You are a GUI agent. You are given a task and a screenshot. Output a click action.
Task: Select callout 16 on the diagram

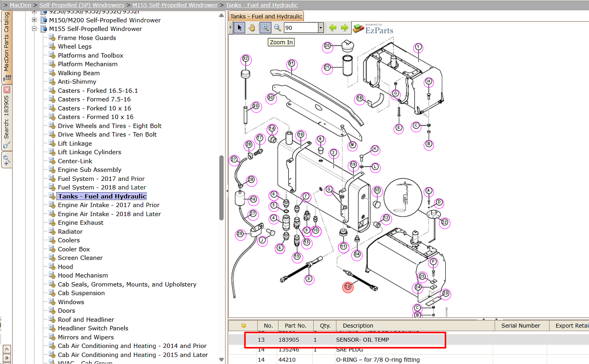coord(254,200)
